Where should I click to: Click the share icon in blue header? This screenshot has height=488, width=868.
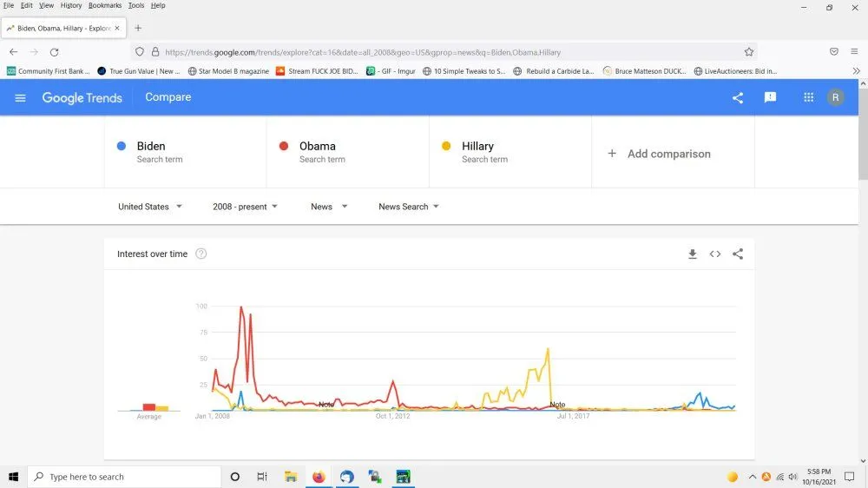click(x=738, y=98)
